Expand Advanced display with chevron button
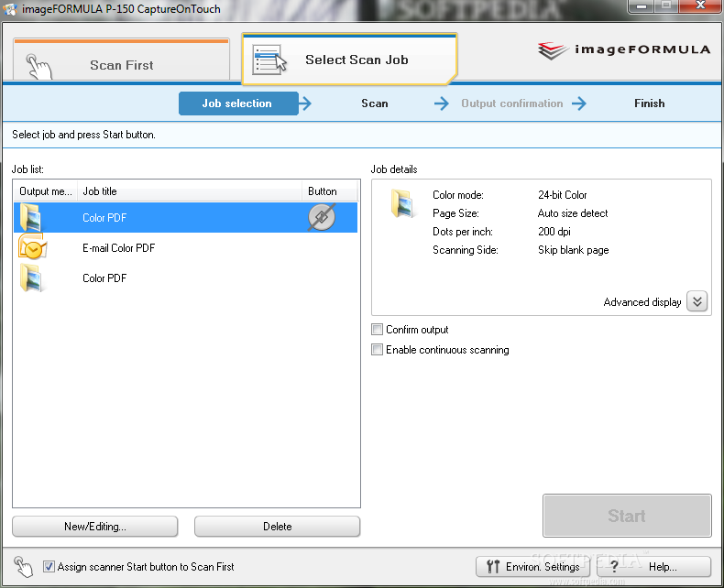724x588 pixels. 697,302
